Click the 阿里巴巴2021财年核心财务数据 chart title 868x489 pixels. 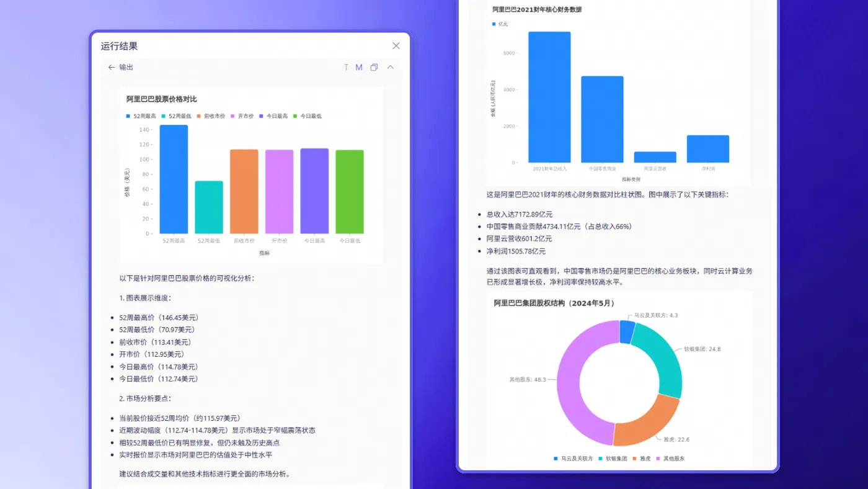click(537, 9)
